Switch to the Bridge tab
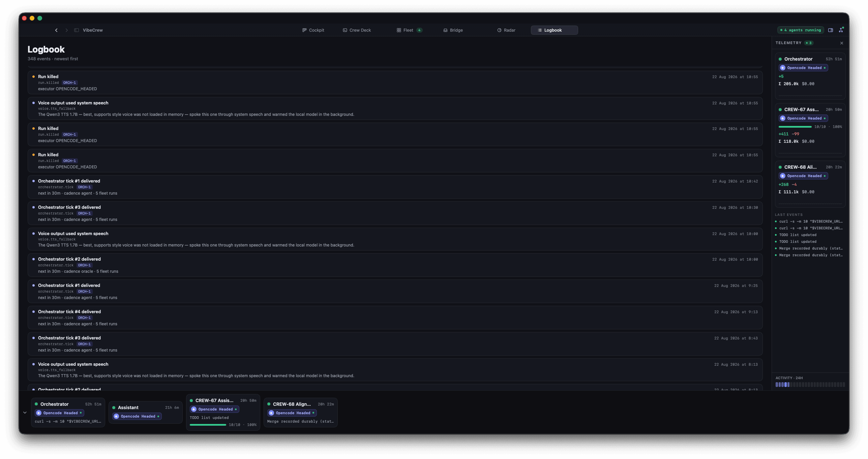Screen dimensions: 868x459 [453, 30]
